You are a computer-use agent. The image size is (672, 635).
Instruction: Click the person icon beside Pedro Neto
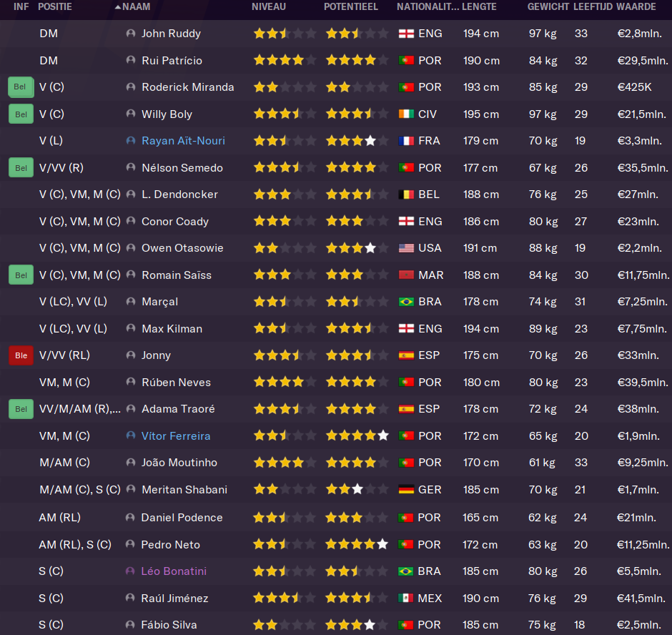point(130,544)
